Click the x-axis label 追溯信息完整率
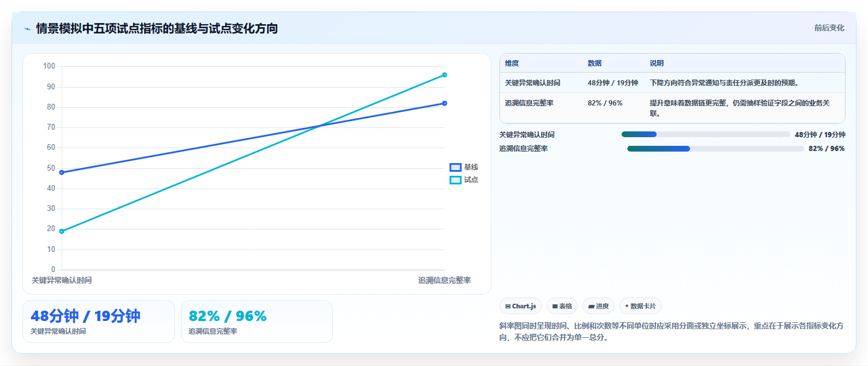Screen dimensions: 868x366 pos(445,280)
